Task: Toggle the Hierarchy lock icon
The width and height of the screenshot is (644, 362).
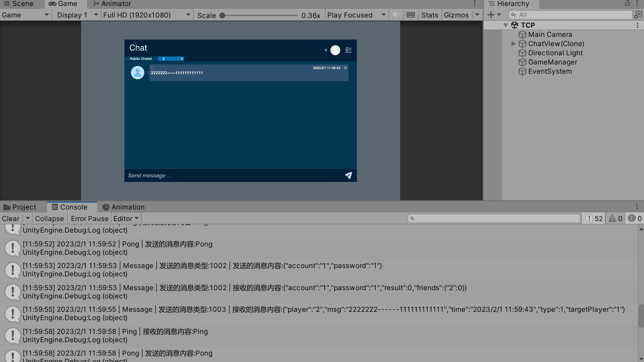Action: click(627, 4)
